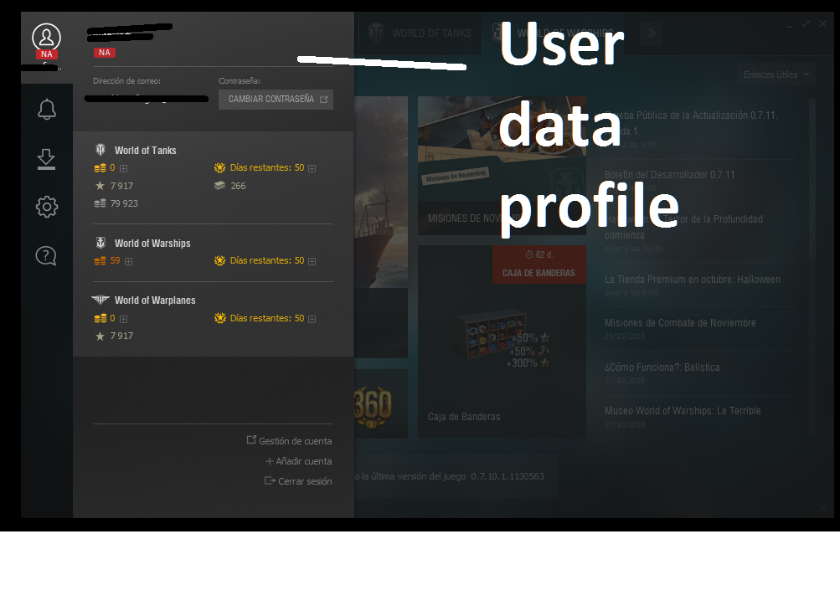
Task: Click World of Warships Días restantes: 50
Action: pos(267,260)
